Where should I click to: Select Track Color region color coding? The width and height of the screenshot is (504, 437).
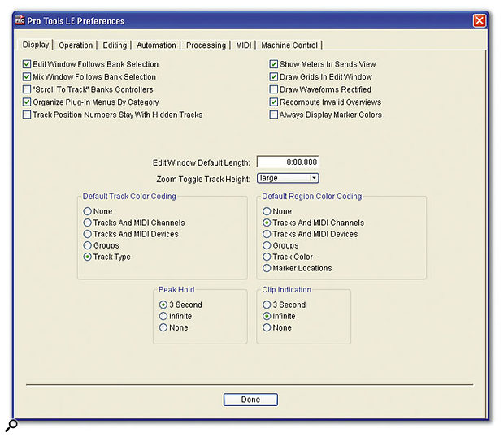coord(267,257)
